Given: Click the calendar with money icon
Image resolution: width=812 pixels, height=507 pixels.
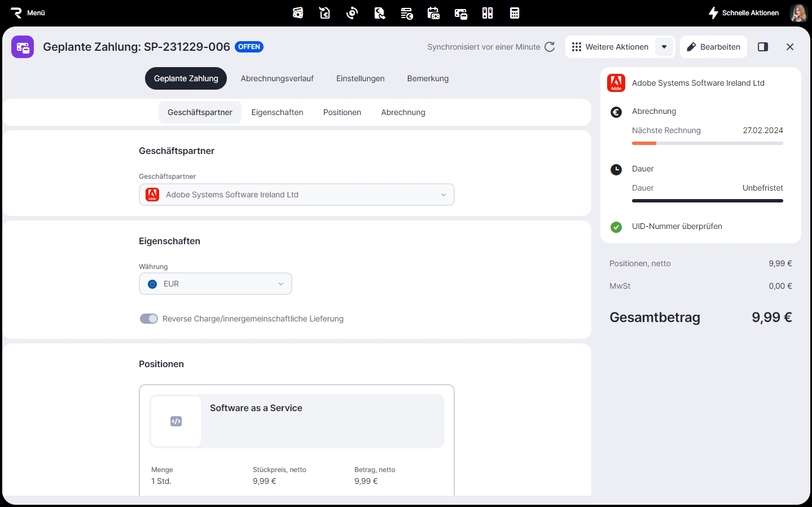Looking at the screenshot, I should coord(433,13).
